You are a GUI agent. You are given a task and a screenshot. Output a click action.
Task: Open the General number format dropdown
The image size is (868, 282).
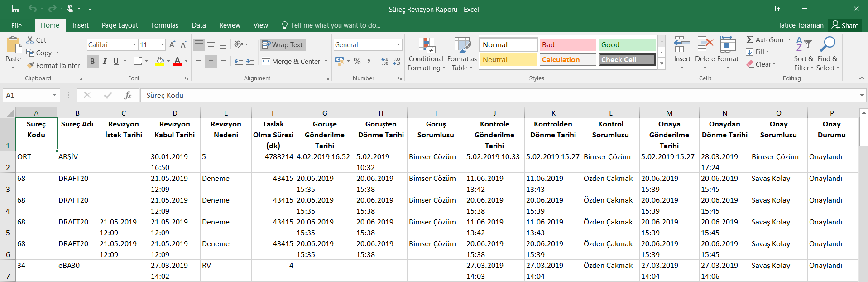(x=398, y=44)
